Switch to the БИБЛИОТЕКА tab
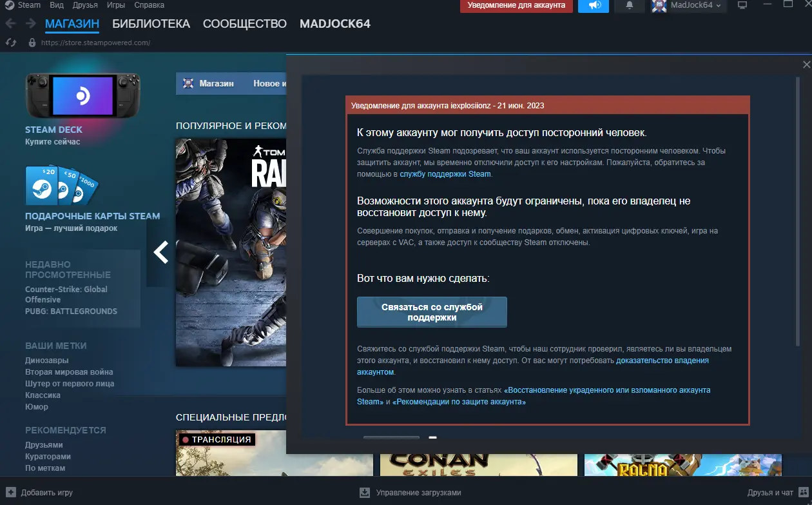This screenshot has height=505, width=812. coord(151,24)
